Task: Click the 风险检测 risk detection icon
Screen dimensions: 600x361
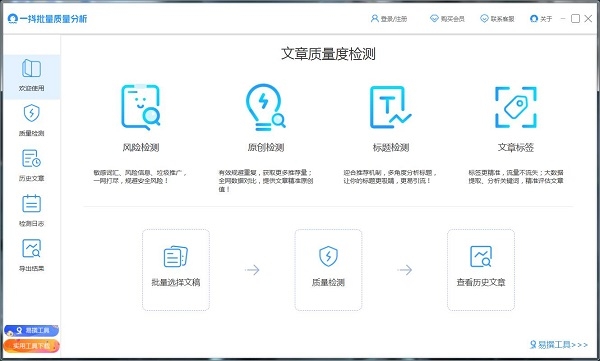Action: (x=140, y=107)
